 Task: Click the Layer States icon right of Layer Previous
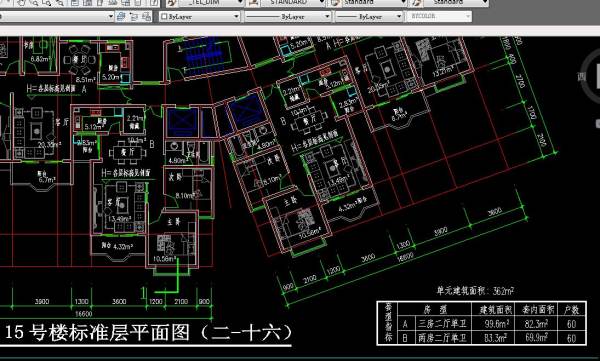pyautogui.click(x=146, y=16)
